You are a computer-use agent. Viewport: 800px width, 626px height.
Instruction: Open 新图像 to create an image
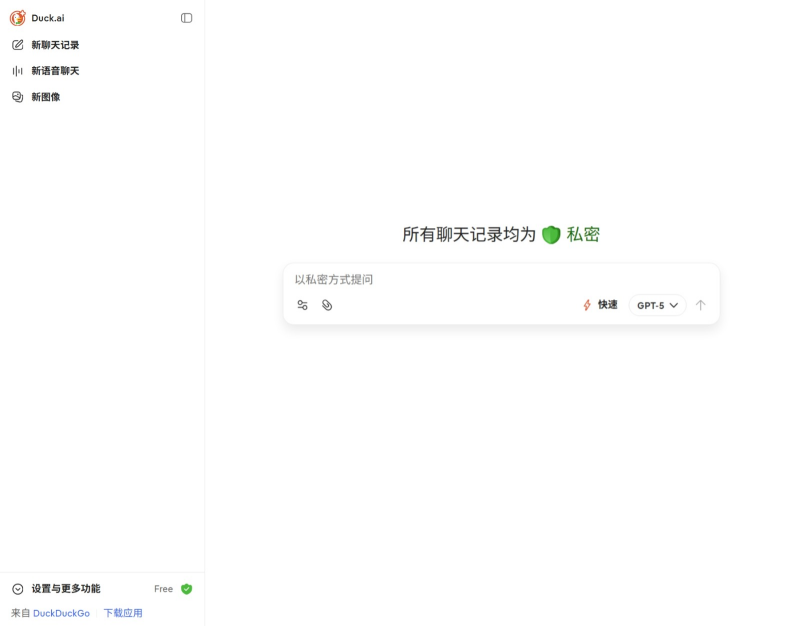pyautogui.click(x=45, y=97)
